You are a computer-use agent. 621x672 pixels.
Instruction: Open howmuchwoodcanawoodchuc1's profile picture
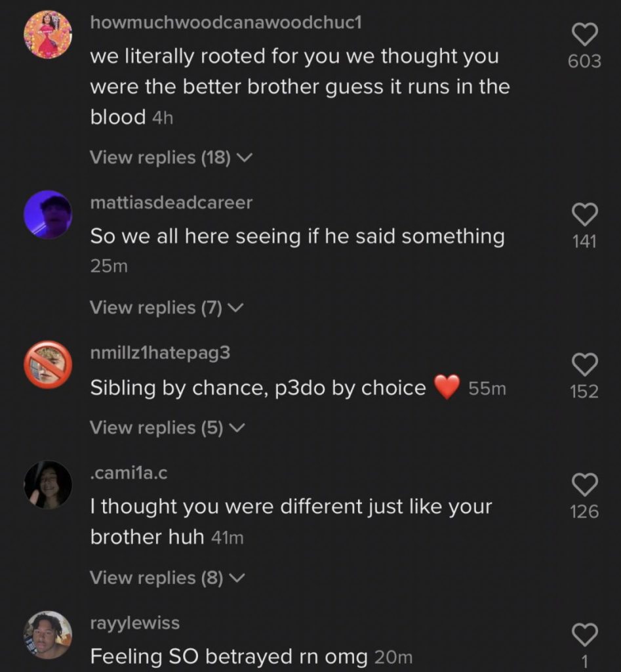click(x=48, y=34)
